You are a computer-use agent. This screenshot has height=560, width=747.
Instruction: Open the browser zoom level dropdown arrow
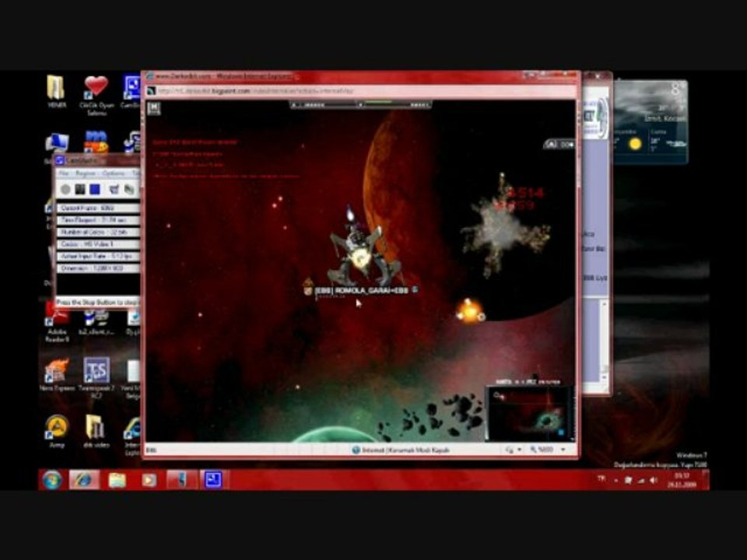[x=563, y=450]
